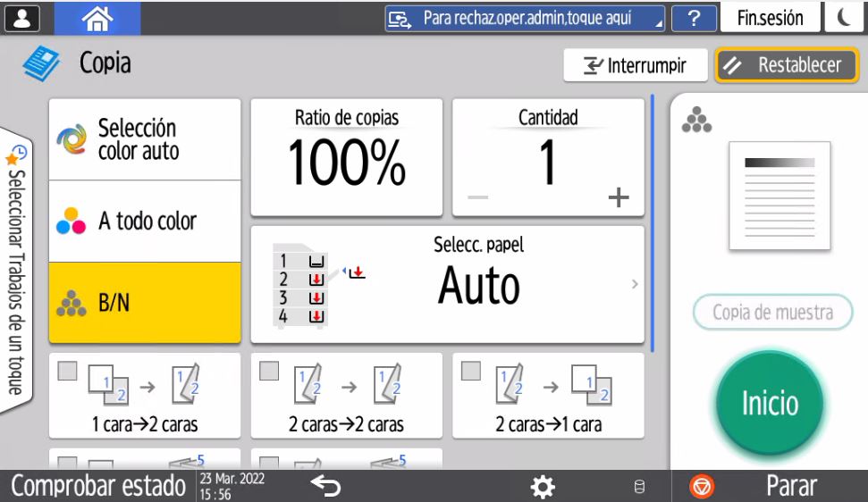Tap the back arrow icon
This screenshot has height=502, width=868.
coord(326,486)
